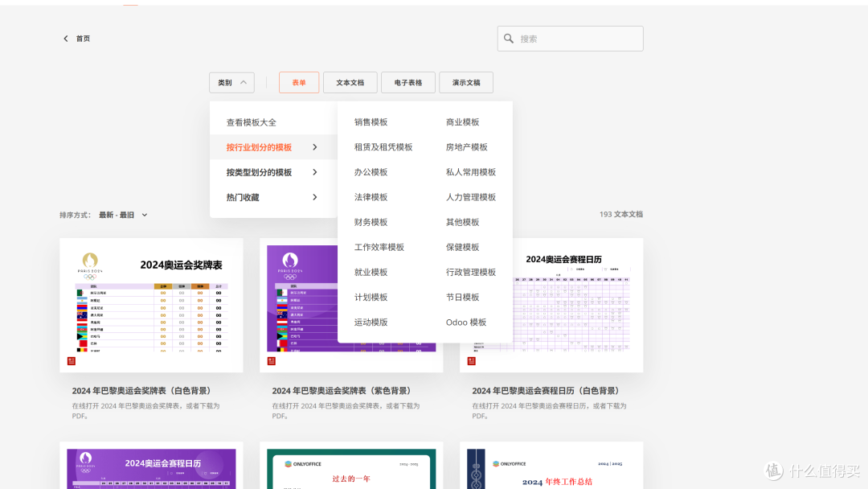Choose 保健模板 category

click(x=463, y=247)
